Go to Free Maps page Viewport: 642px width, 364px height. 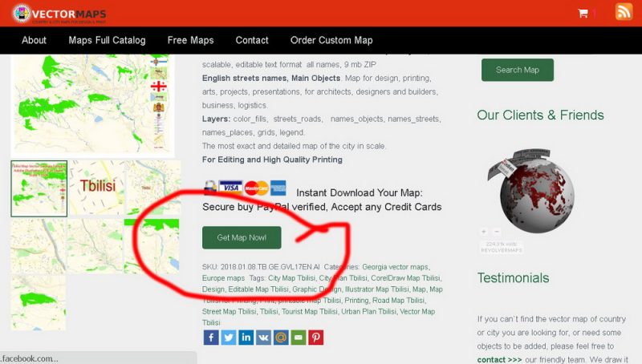(190, 40)
